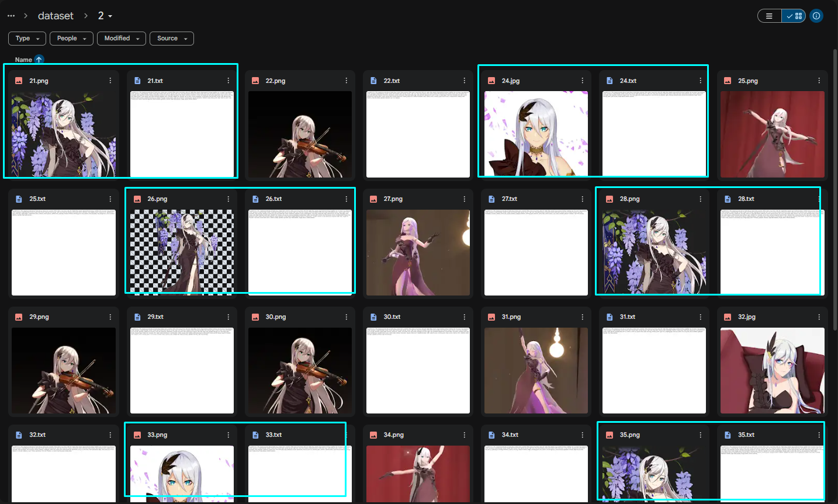Open more actions menu for 21.png

[110, 81]
